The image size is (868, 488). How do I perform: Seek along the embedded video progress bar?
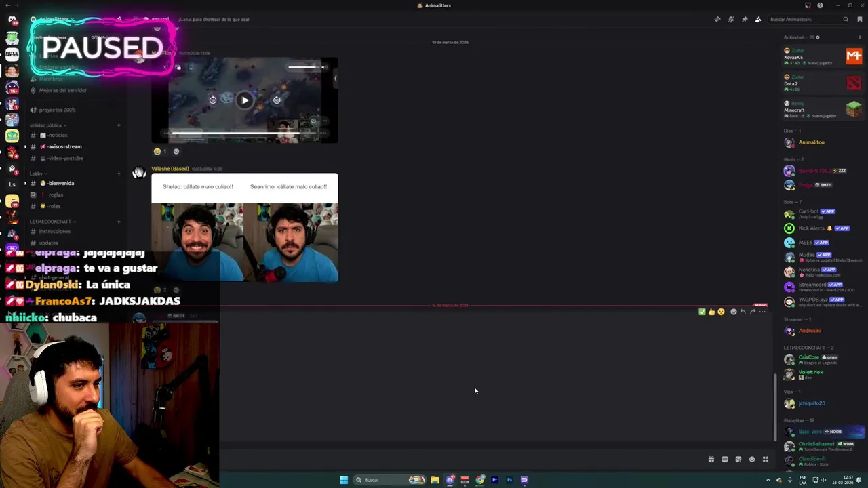pyautogui.click(x=244, y=133)
